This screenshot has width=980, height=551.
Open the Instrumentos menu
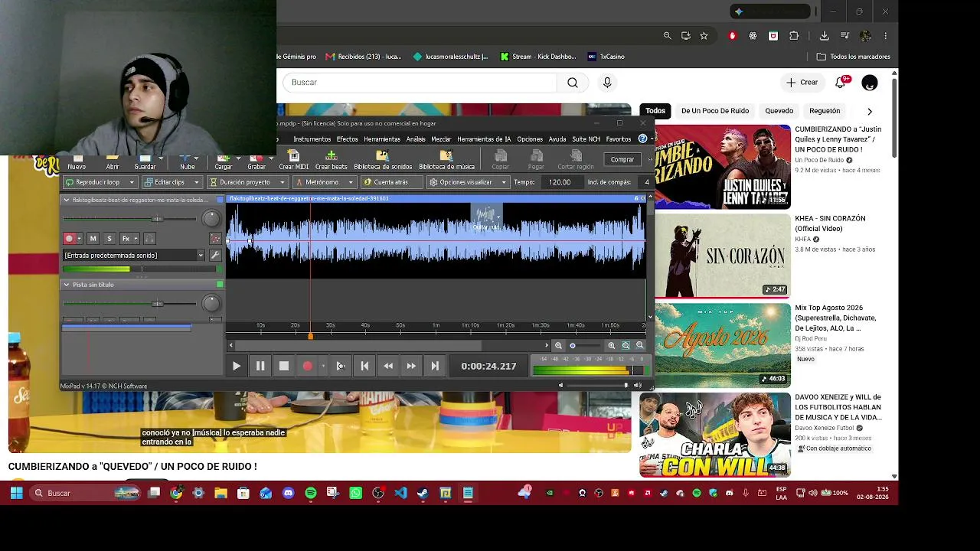point(312,139)
